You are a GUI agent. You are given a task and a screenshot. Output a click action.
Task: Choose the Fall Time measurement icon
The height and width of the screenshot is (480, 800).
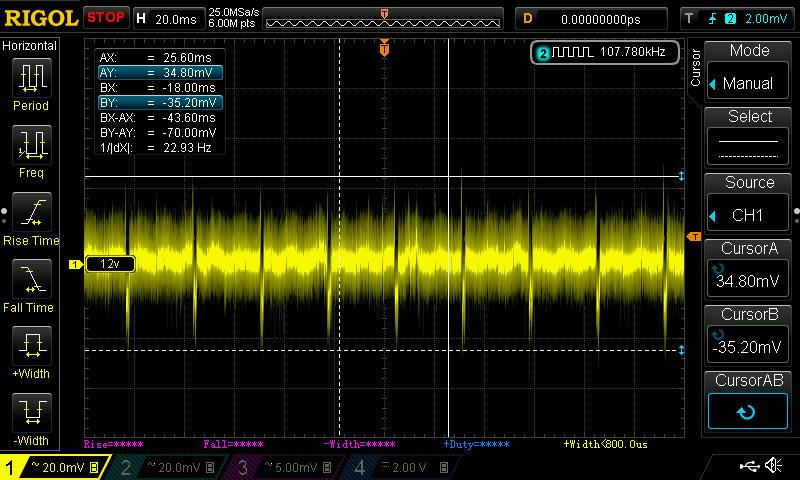pos(32,284)
